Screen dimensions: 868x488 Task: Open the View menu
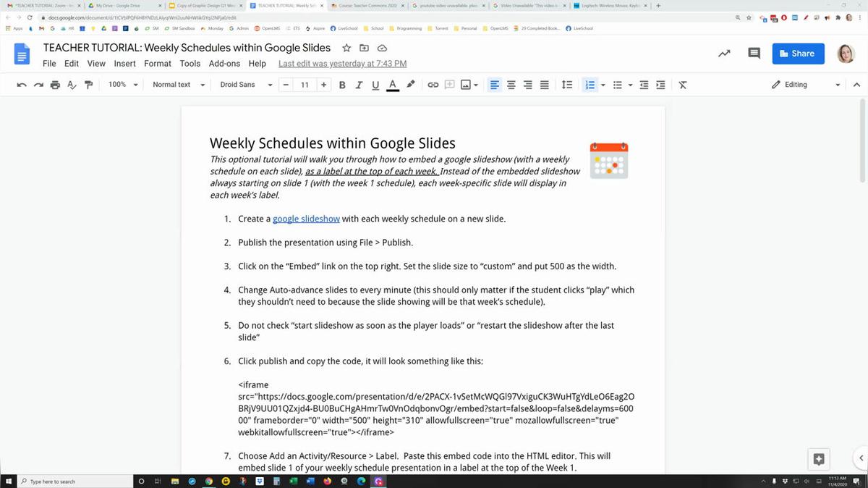click(96, 64)
